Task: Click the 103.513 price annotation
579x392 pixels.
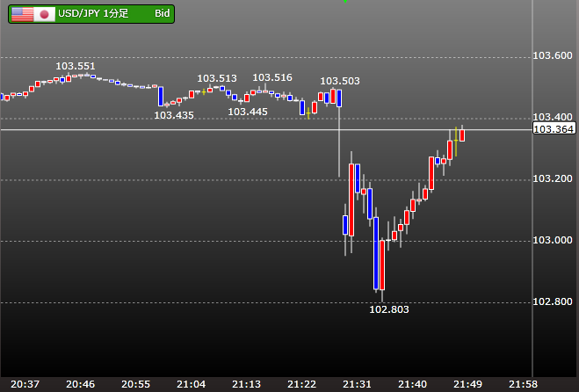Action: [217, 78]
